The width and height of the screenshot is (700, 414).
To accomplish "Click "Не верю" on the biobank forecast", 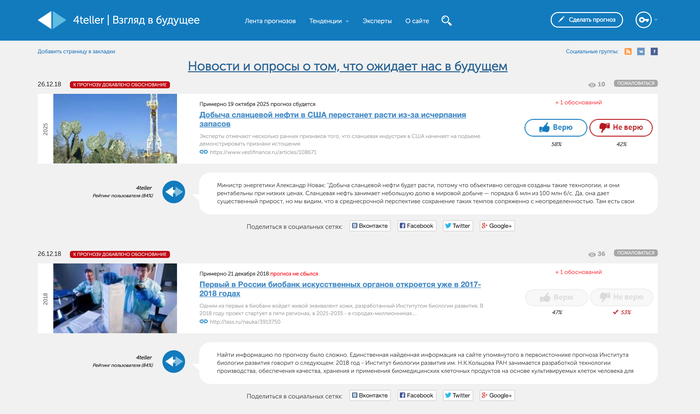I will coord(621,297).
